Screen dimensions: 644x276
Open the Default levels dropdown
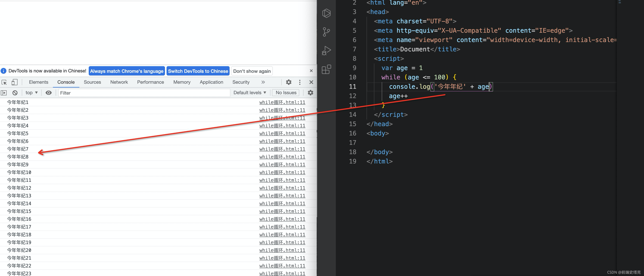pos(249,93)
